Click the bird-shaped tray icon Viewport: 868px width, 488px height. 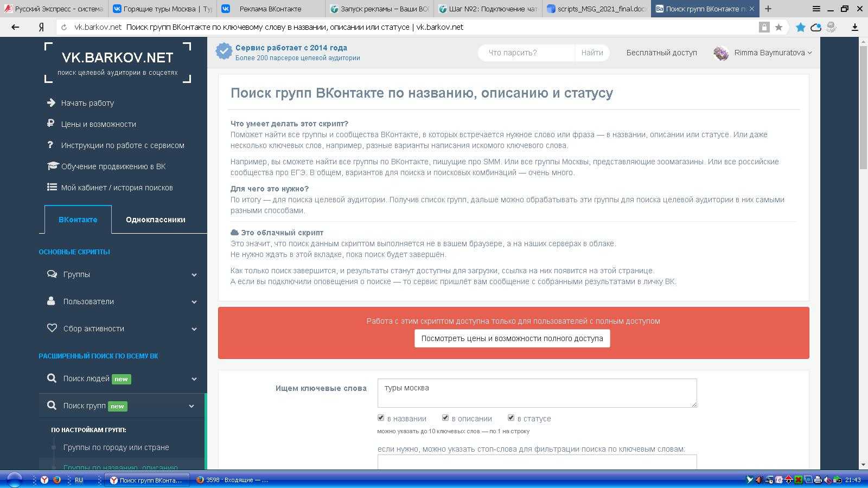pos(750,480)
